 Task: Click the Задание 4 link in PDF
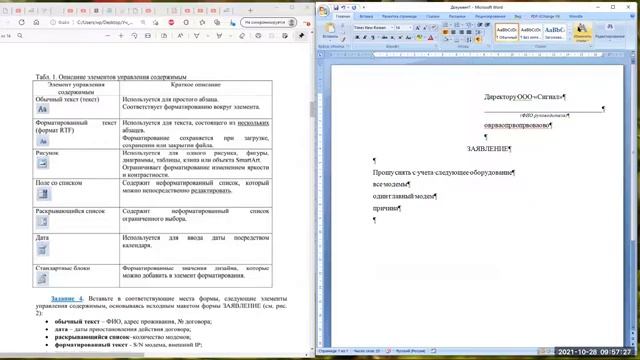pos(67,299)
